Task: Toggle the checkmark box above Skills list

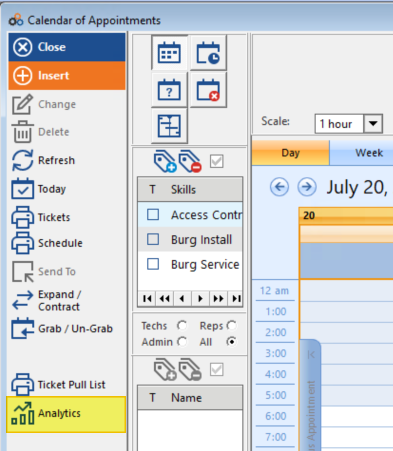Action: coord(217,162)
